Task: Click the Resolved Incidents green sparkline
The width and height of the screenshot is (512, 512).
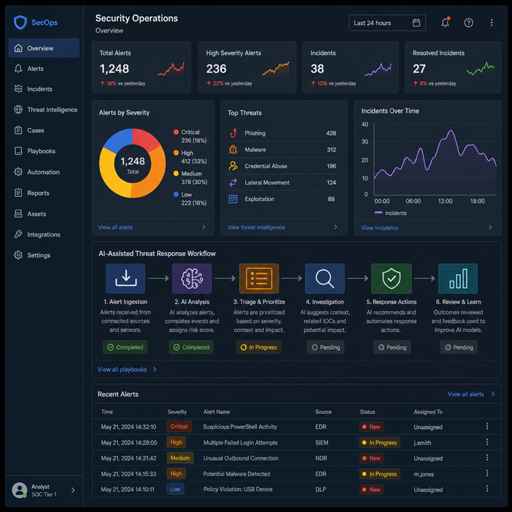Action: pos(480,68)
